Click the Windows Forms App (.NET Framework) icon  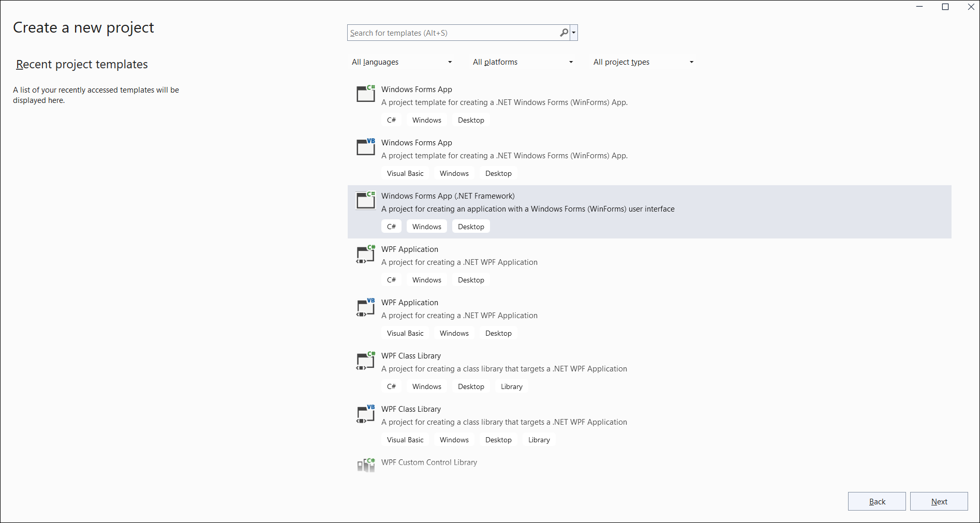coord(366,200)
